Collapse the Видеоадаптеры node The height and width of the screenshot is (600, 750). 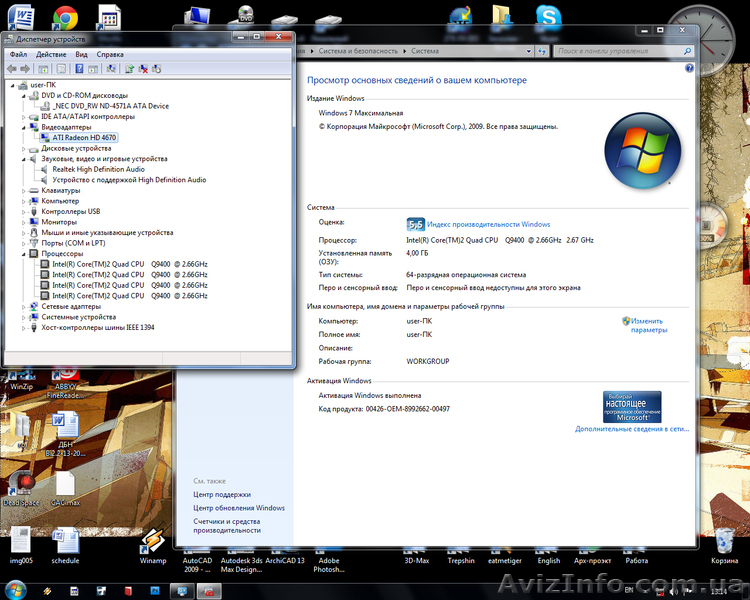[x=23, y=127]
